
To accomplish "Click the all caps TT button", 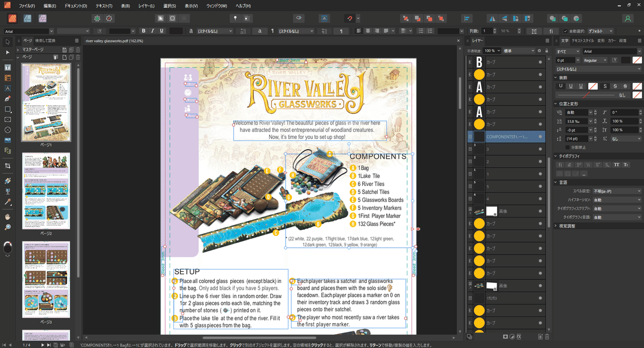I will click(x=617, y=165).
